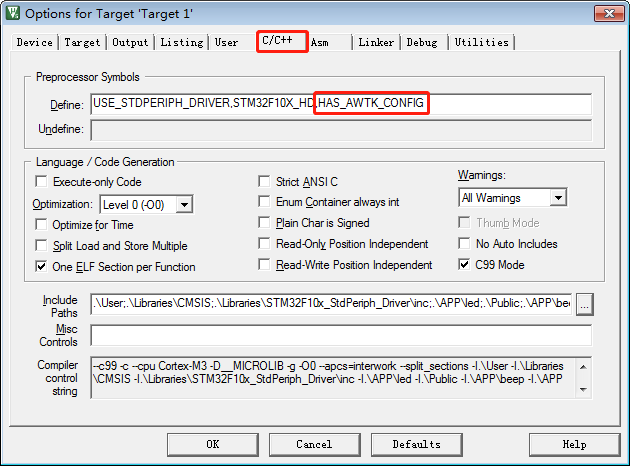The width and height of the screenshot is (630, 466).
Task: Confirm with the OK button
Action: (213, 444)
